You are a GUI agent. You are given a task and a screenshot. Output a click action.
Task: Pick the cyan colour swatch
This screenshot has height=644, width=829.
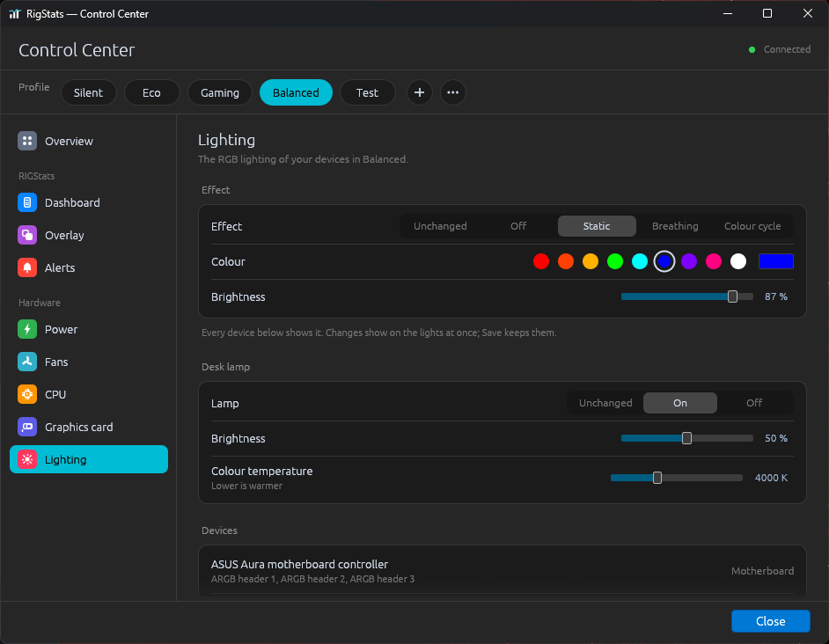pyautogui.click(x=640, y=261)
